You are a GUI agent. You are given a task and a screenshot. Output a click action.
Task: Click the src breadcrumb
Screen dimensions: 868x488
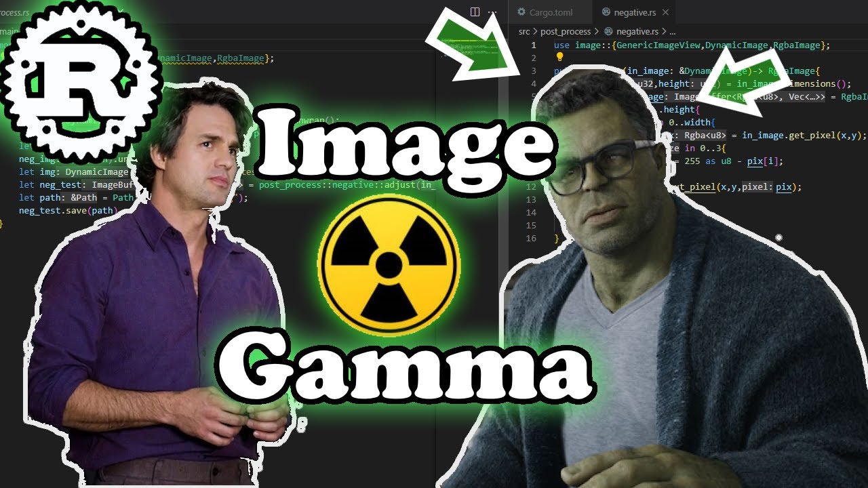point(524,32)
